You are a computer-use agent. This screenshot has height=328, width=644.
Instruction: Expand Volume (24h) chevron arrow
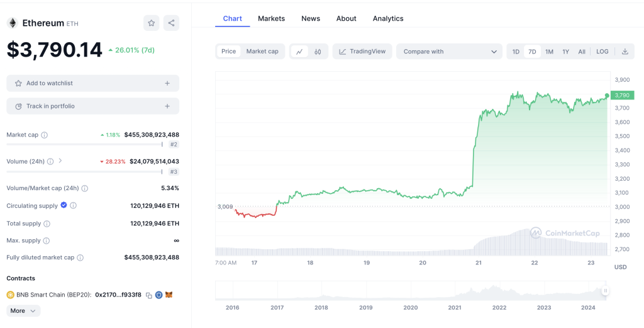pos(60,161)
